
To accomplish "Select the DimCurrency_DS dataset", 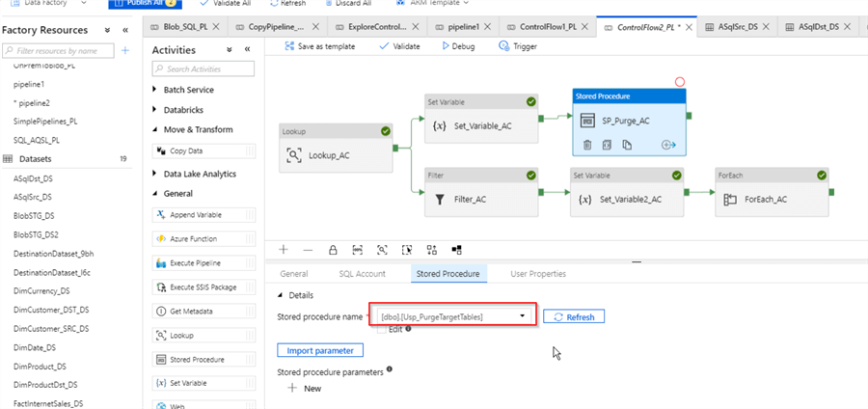I will pos(41,290).
